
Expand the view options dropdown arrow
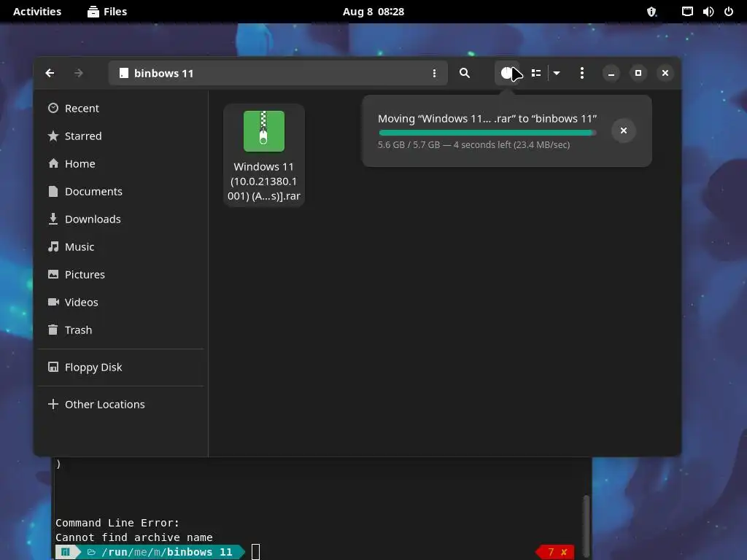557,73
